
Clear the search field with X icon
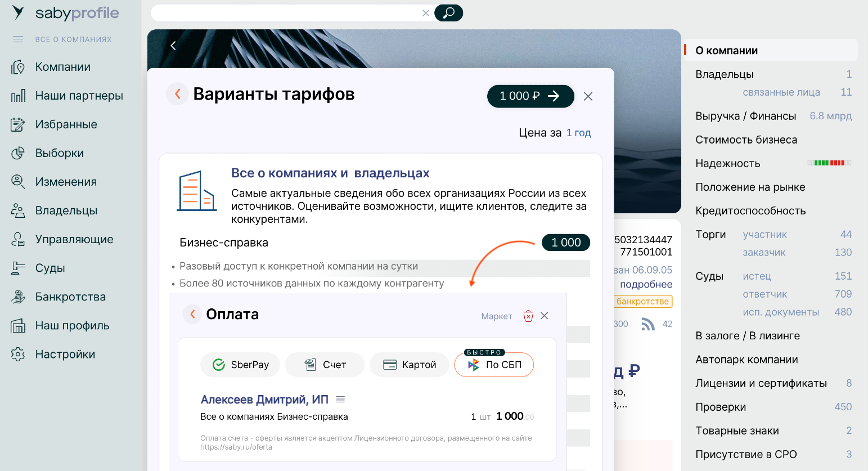426,13
